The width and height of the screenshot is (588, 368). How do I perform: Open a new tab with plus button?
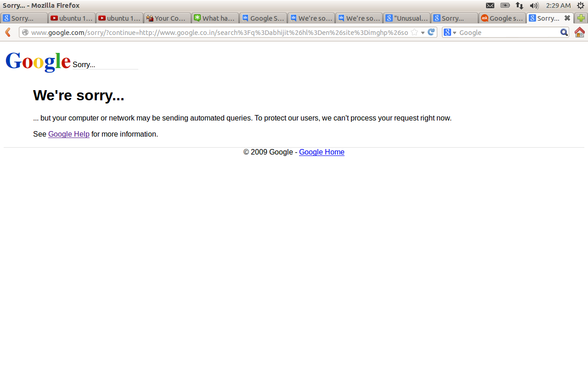[x=581, y=18]
